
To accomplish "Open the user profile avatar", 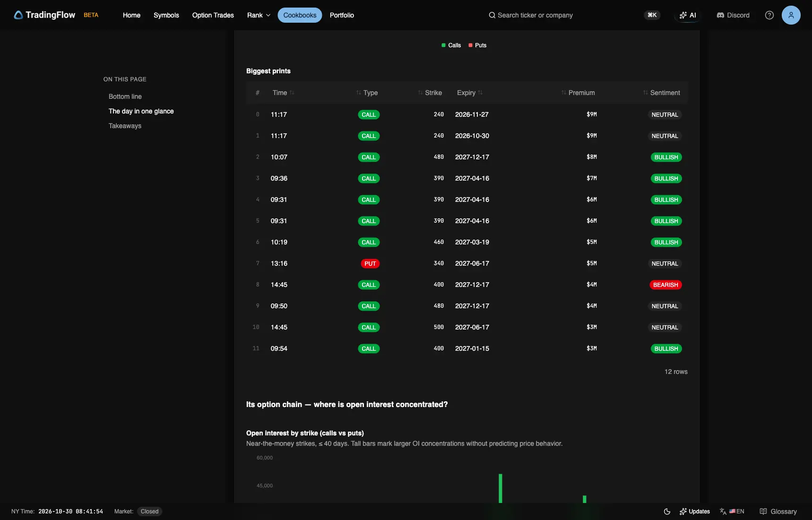I will click(791, 15).
